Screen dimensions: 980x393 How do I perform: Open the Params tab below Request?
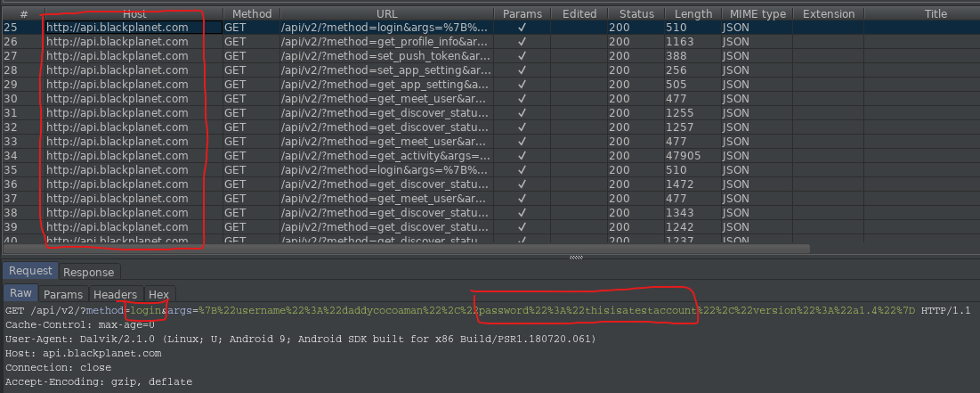coord(63,294)
